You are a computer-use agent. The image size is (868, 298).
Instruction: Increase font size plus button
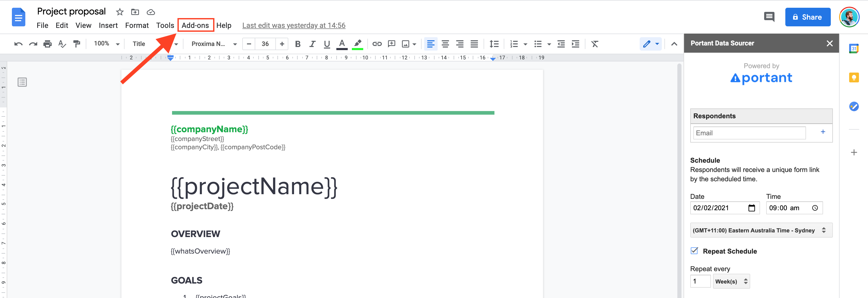click(x=282, y=44)
